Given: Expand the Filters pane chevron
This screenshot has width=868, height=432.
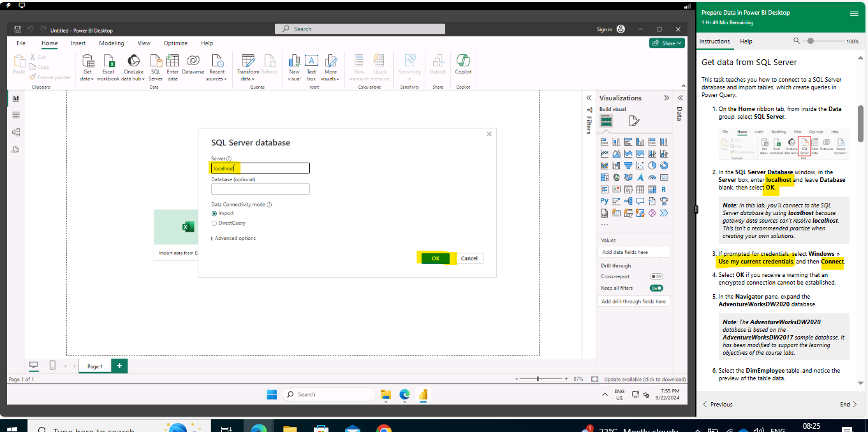Looking at the screenshot, I should point(589,98).
